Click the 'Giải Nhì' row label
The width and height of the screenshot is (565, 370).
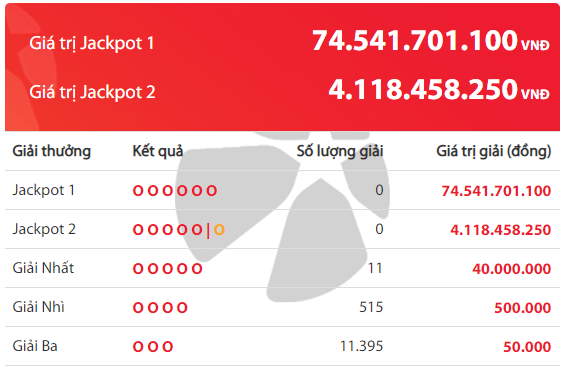pos(39,307)
